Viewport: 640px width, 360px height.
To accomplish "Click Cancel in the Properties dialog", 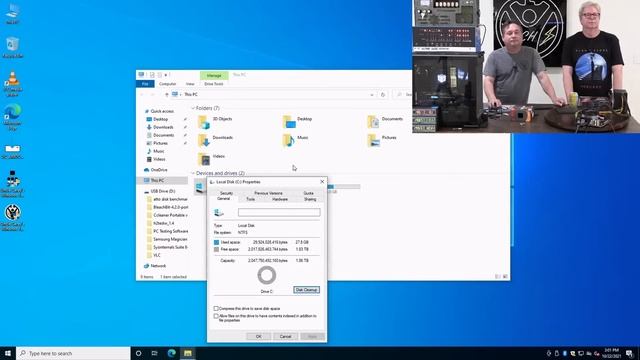I will click(285, 336).
